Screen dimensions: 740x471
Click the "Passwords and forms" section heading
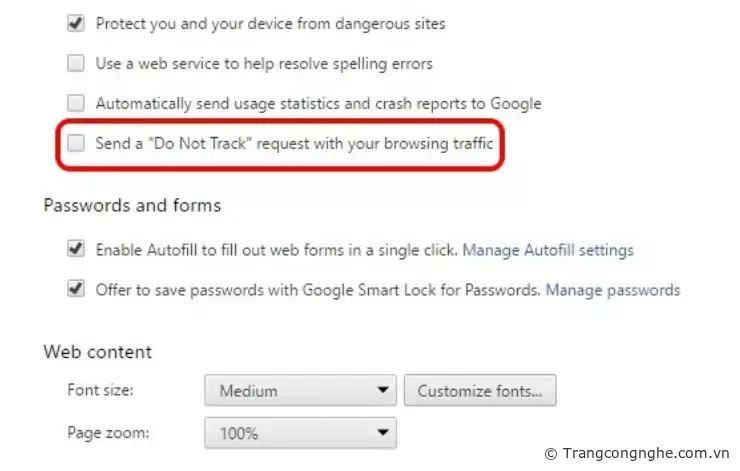tap(132, 205)
